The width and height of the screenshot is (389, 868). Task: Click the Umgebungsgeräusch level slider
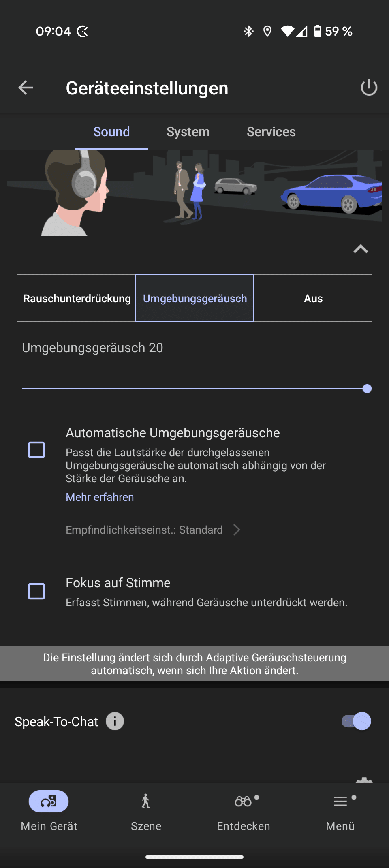[194, 389]
